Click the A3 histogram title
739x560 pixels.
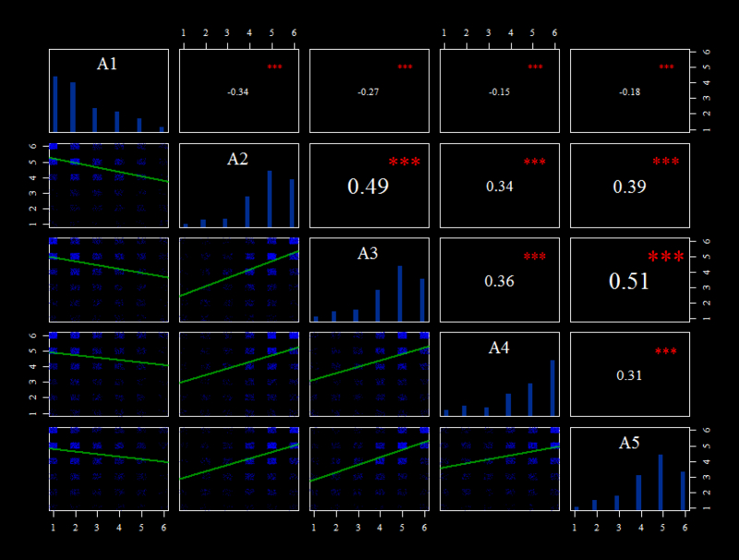pos(368,253)
